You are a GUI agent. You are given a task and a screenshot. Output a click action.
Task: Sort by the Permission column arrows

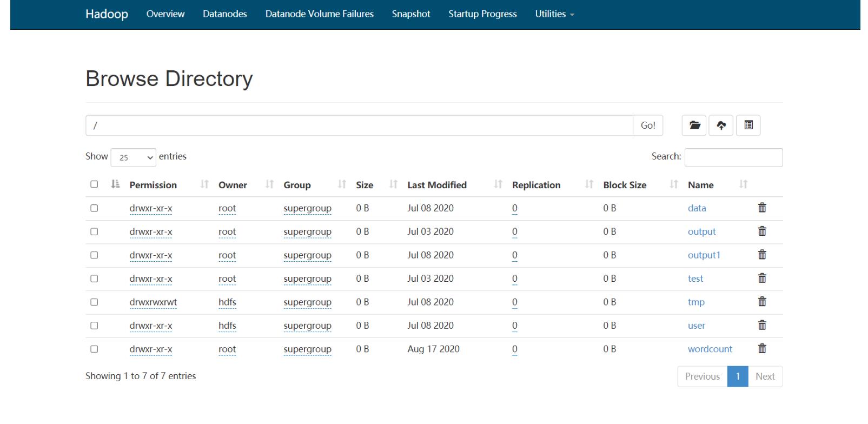click(x=204, y=184)
